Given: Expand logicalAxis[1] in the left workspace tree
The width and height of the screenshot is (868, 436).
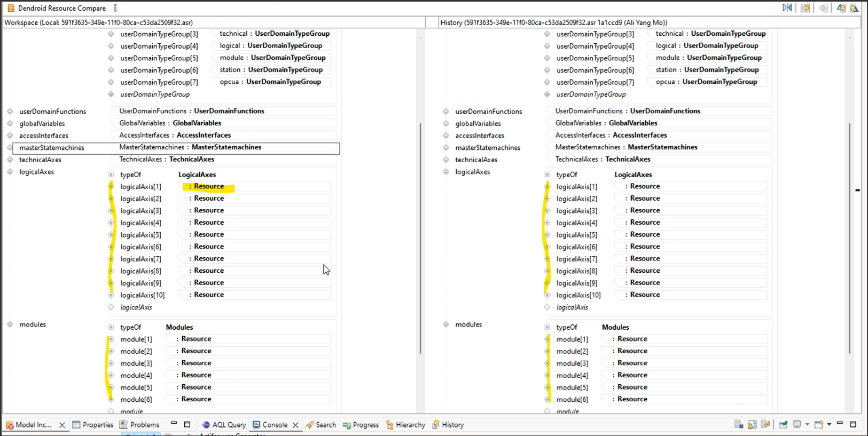Looking at the screenshot, I should coord(111,187).
